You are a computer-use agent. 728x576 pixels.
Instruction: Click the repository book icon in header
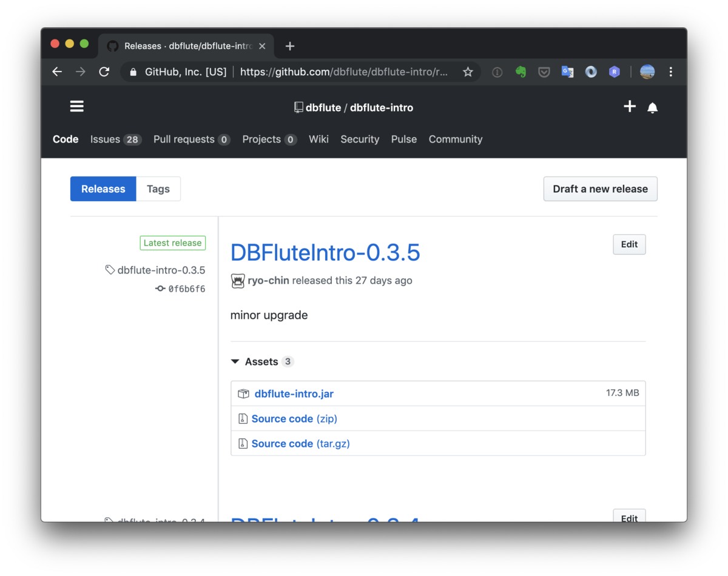[x=298, y=107]
